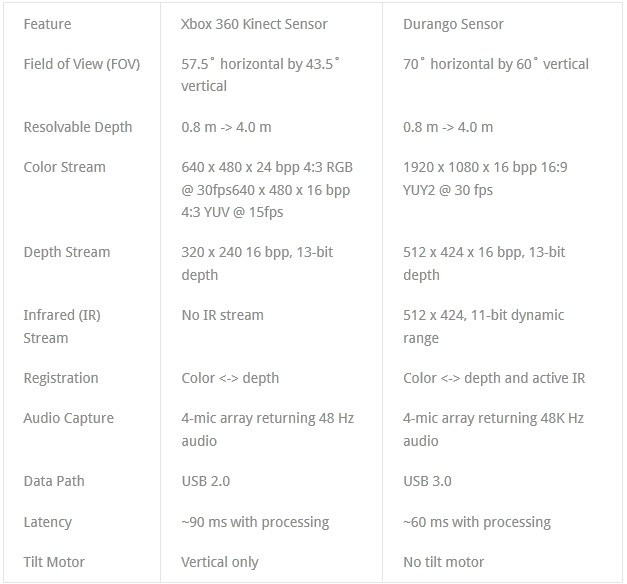
Task: Select the "No IR stream" cell
Action: click(222, 315)
